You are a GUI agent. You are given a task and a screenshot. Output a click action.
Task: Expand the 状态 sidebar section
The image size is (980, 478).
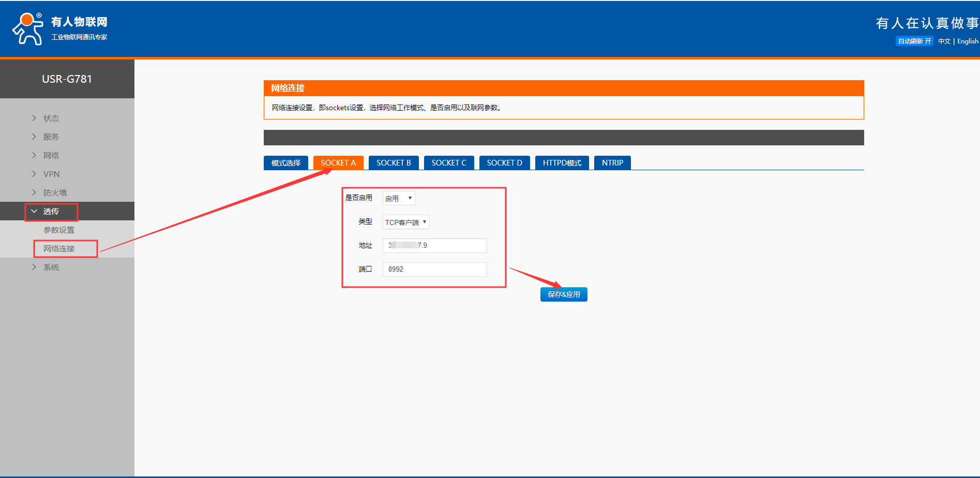point(51,118)
